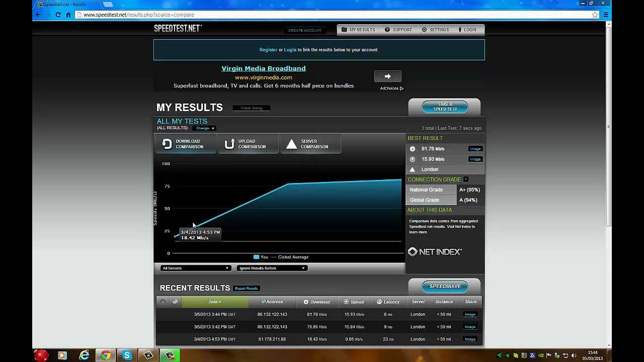644x362 pixels.
Task: Reload the page with the refresh icon
Action: (x=58, y=15)
